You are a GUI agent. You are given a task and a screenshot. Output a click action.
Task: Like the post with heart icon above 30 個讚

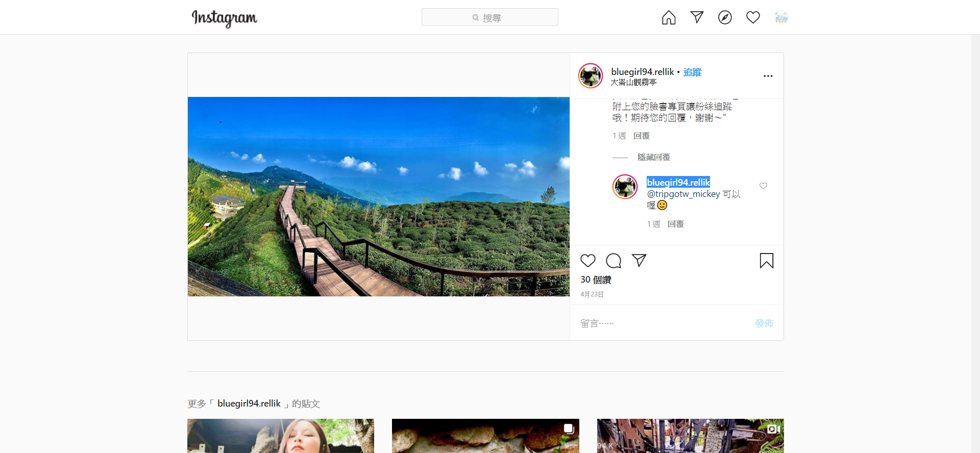click(588, 261)
